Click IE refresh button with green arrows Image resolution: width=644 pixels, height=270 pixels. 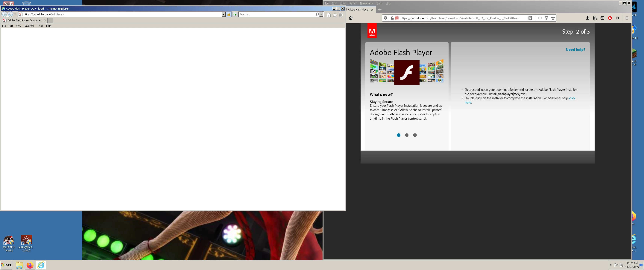coord(235,14)
